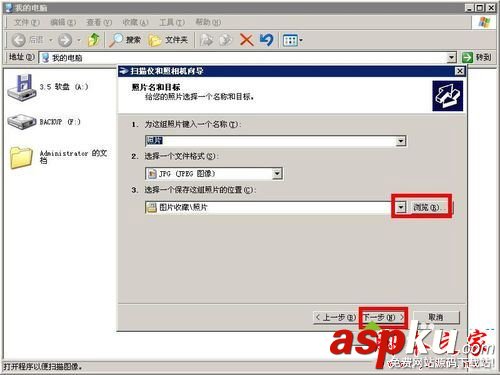Open the 帮助 (Help) menu
The width and height of the screenshot is (500, 375).
click(x=208, y=22)
